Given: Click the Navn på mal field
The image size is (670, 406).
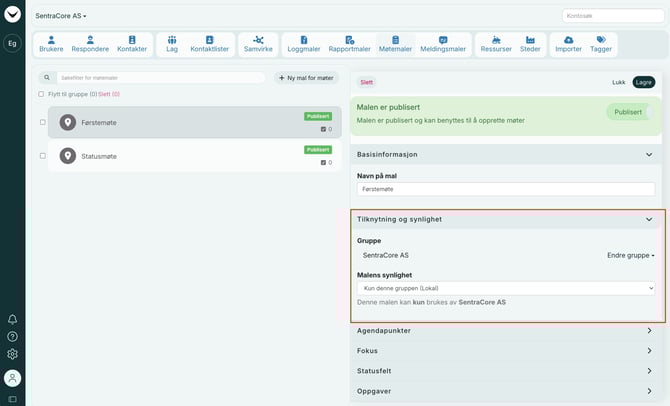Looking at the screenshot, I should click(x=505, y=189).
